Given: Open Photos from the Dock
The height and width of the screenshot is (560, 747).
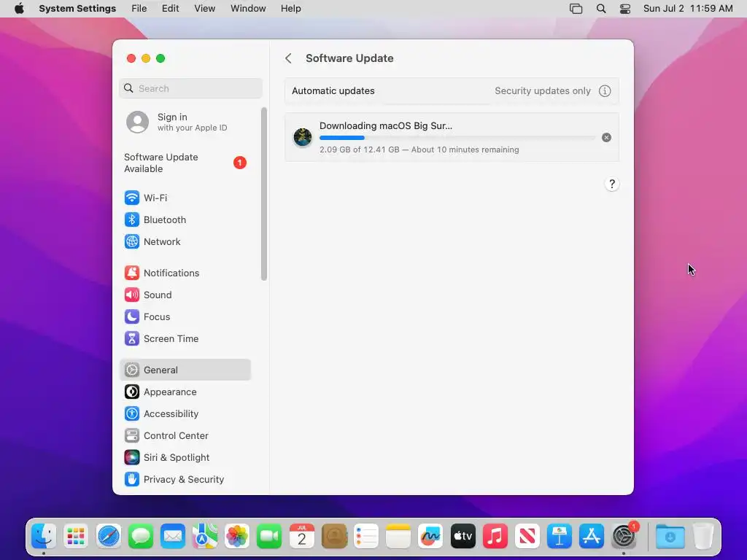Looking at the screenshot, I should [x=237, y=536].
